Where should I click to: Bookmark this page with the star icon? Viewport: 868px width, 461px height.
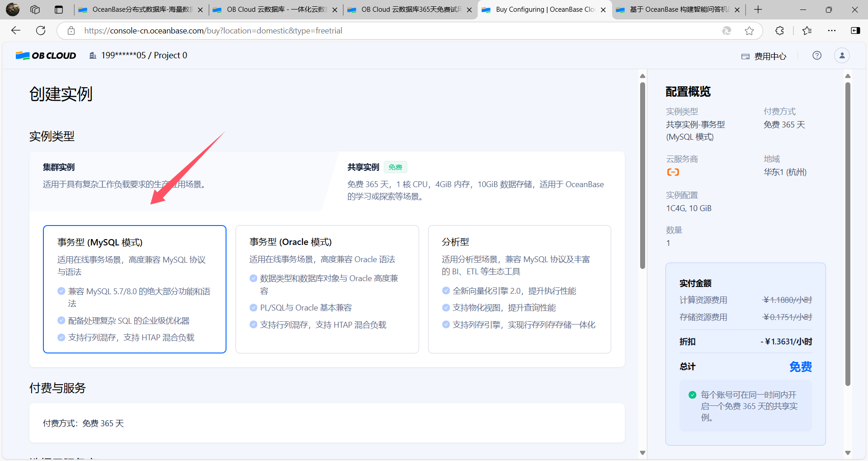click(x=749, y=31)
